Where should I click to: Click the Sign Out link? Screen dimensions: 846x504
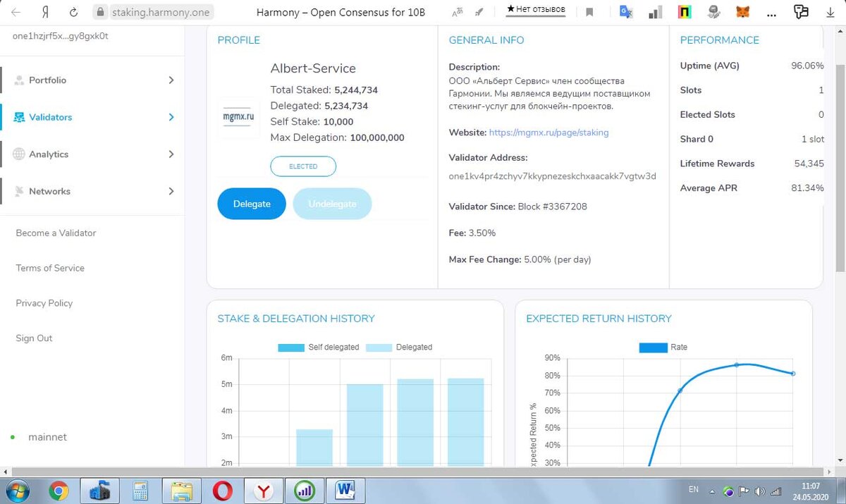(x=34, y=338)
